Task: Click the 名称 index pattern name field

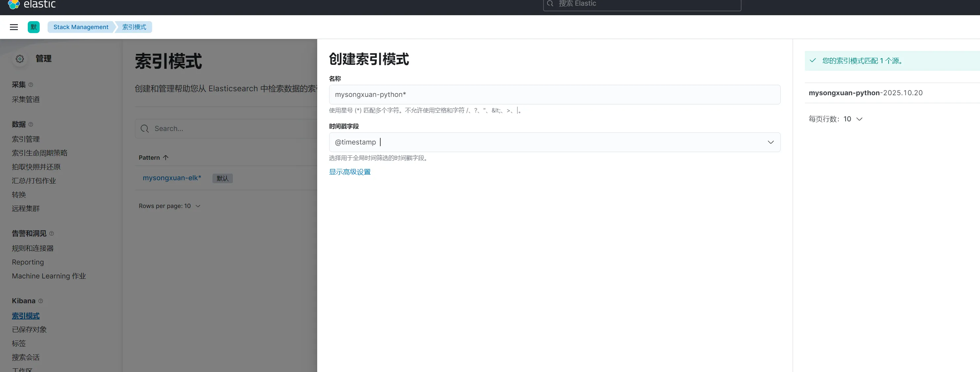Action: coord(554,95)
